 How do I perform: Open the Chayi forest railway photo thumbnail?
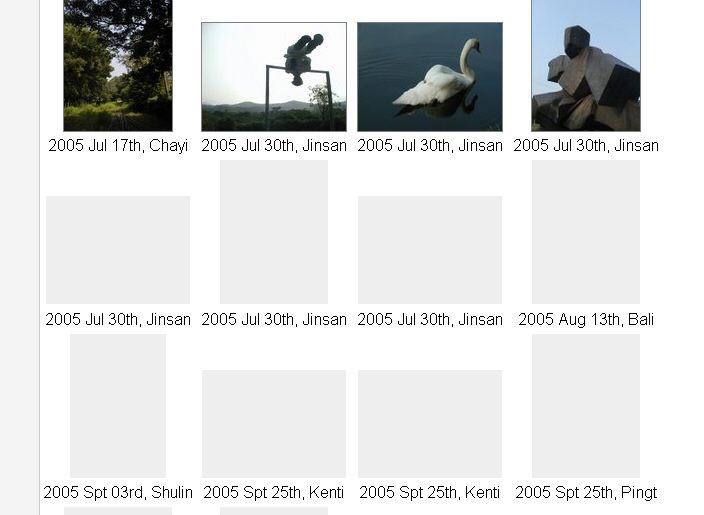118,66
